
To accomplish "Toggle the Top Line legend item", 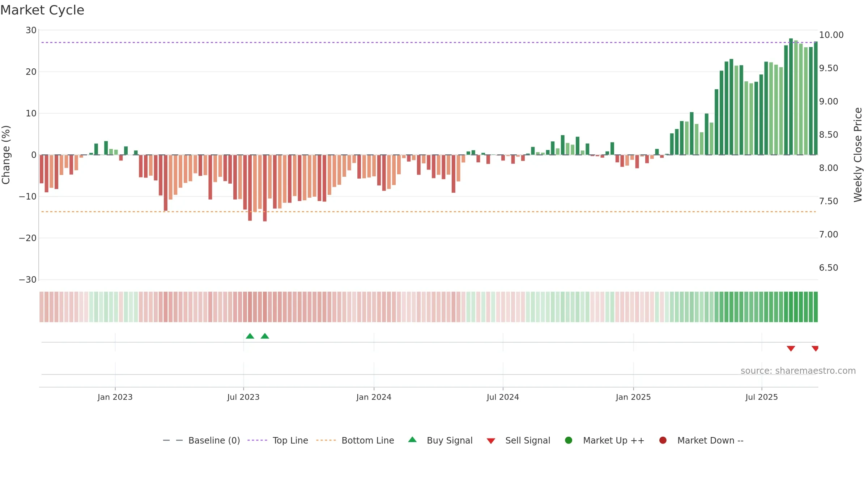I will point(278,440).
